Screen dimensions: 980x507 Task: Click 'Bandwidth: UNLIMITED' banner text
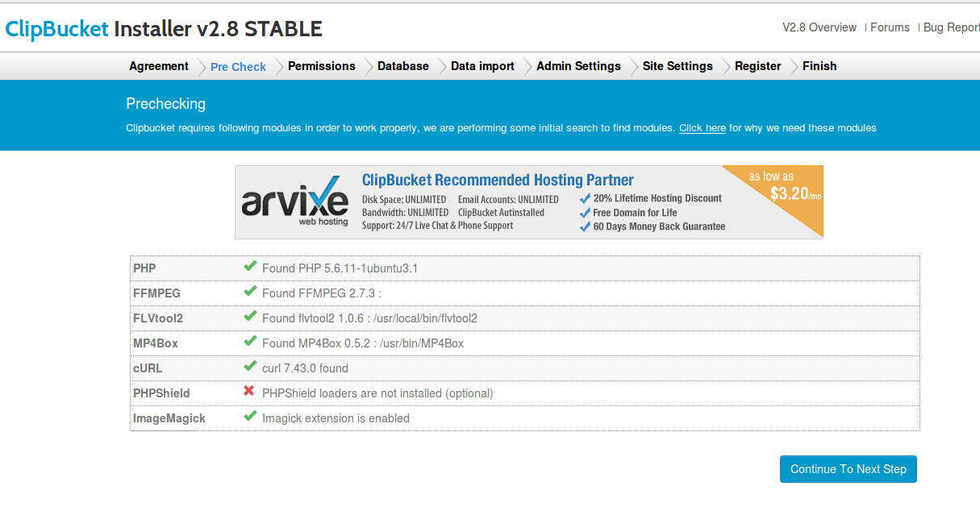pos(405,213)
